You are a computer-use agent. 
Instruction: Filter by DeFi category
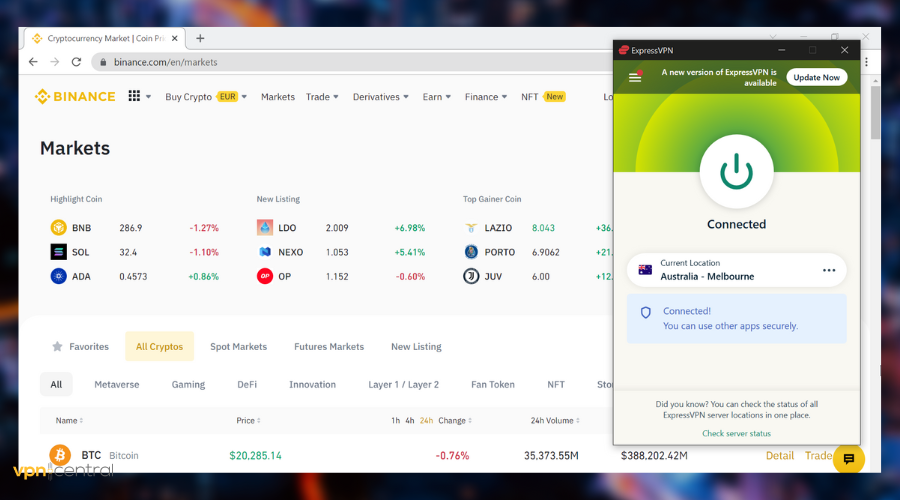247,385
